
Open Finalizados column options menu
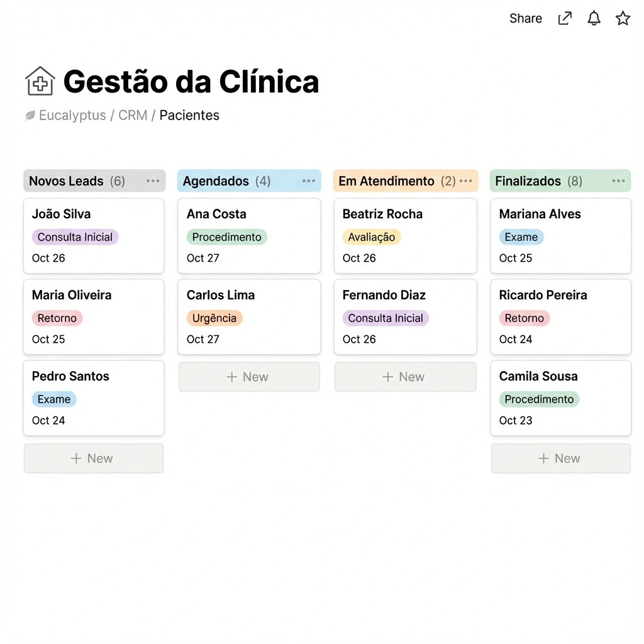click(618, 181)
